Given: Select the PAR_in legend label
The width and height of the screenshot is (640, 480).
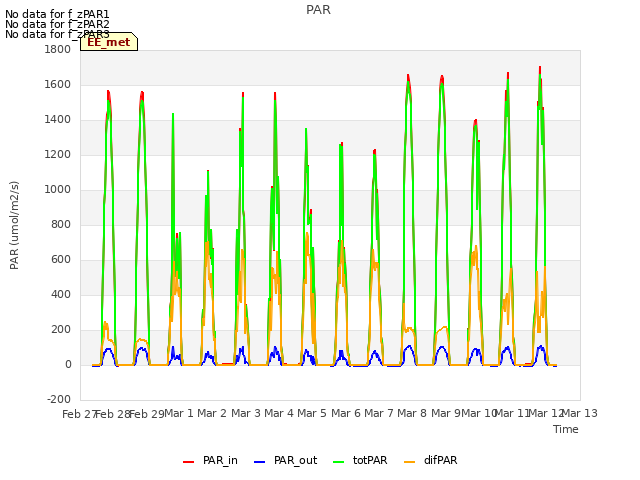Looking at the screenshot, I should (x=220, y=460).
